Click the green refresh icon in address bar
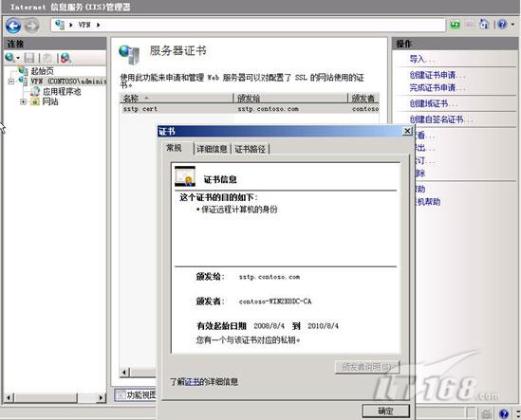Screen dimensions: 521x420 (x=455, y=25)
